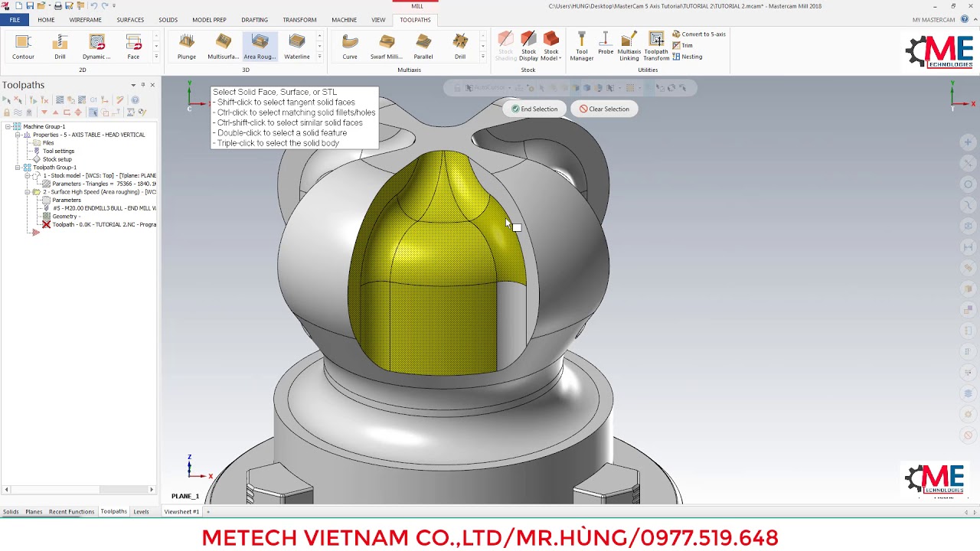Toggle toolpath display wave icon
Viewport: 980px width, 551px height.
tap(18, 112)
